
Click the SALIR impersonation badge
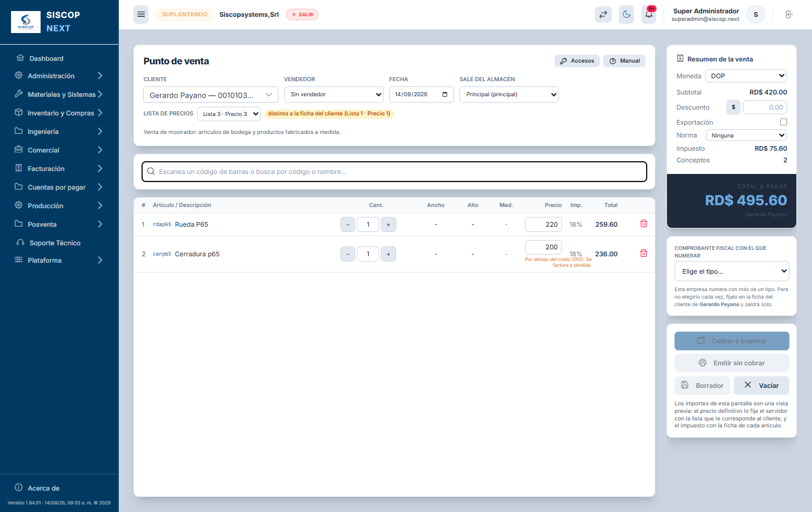(302, 14)
